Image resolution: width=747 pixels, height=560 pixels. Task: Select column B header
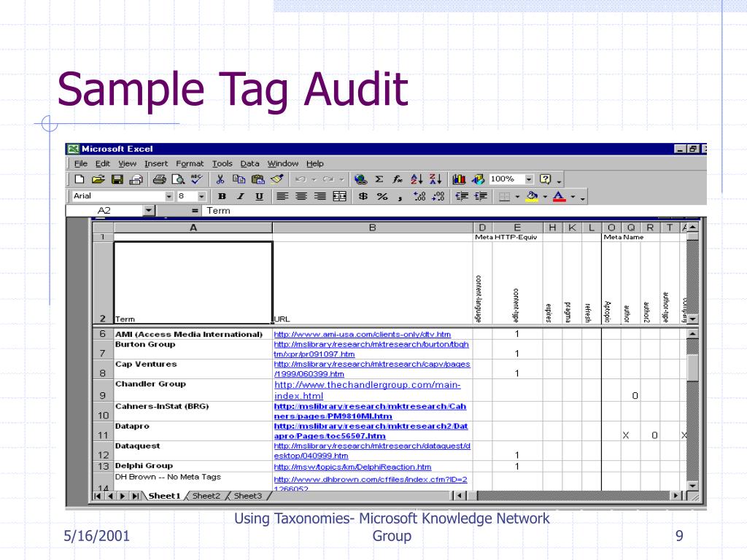pyautogui.click(x=373, y=227)
